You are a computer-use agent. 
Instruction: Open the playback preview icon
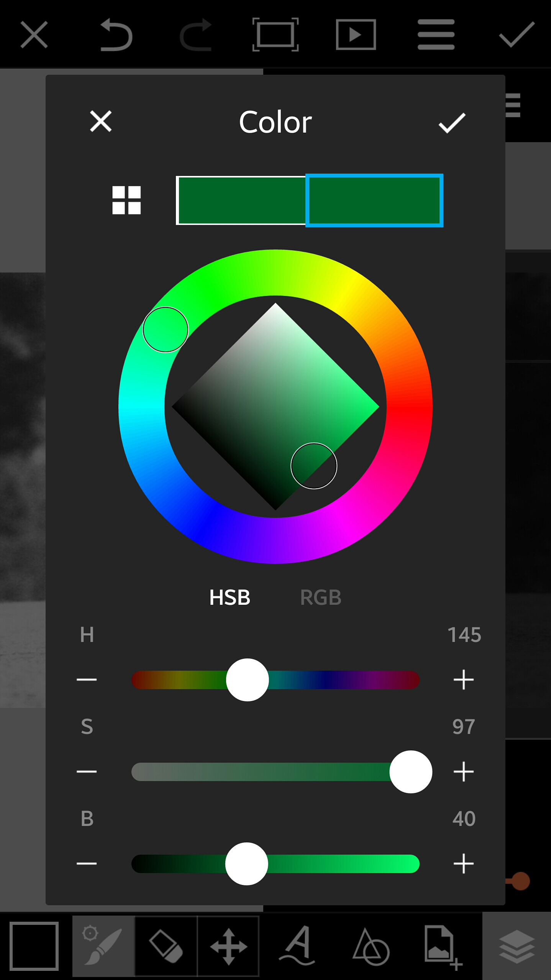tap(356, 34)
